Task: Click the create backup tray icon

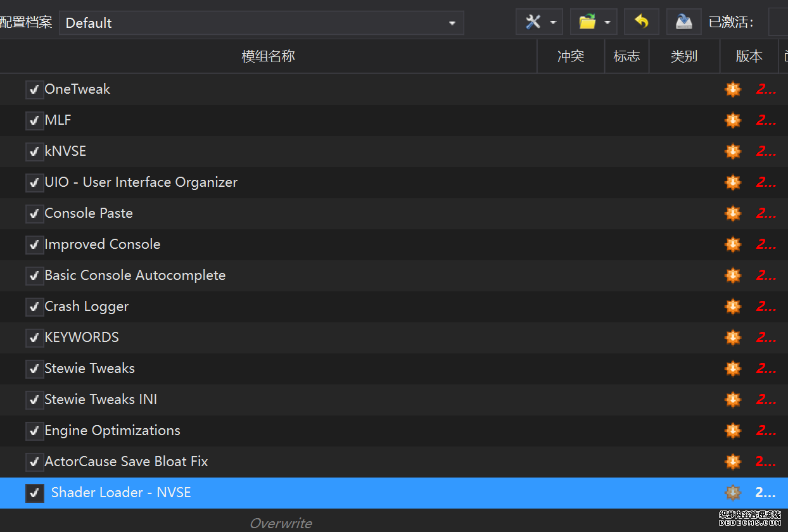Action: coord(683,22)
